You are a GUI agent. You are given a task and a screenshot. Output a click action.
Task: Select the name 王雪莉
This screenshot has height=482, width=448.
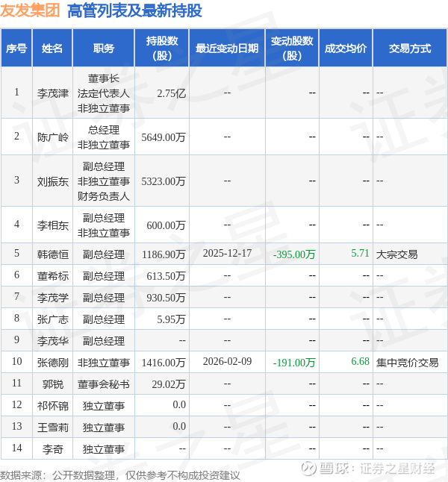click(x=53, y=428)
